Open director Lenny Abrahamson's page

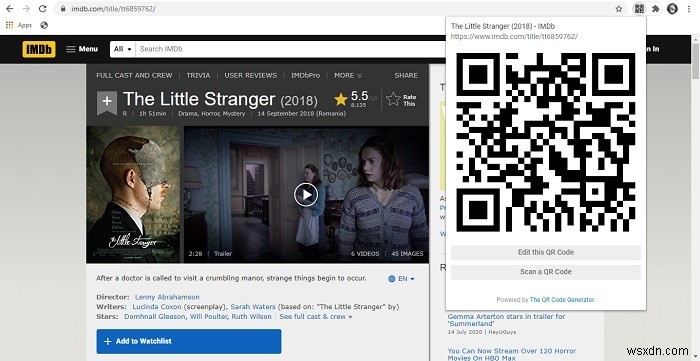(167, 297)
